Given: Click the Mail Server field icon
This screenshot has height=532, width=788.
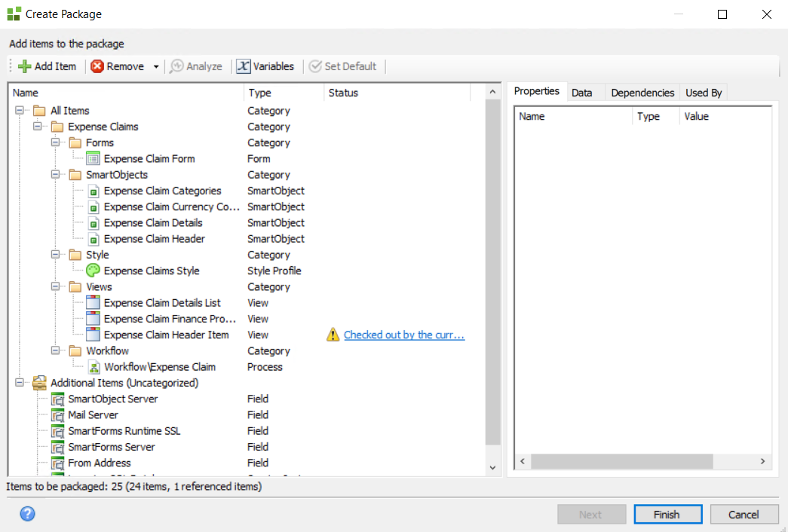Looking at the screenshot, I should click(57, 415).
